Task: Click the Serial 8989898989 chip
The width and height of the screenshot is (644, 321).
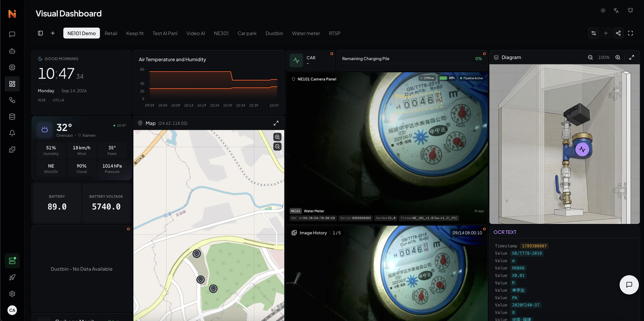Action: 355,218
